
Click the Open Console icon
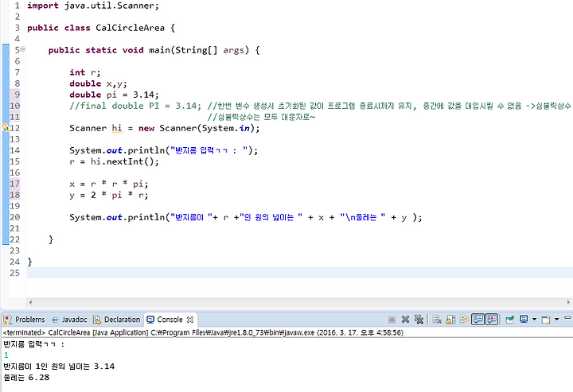[x=546, y=320]
